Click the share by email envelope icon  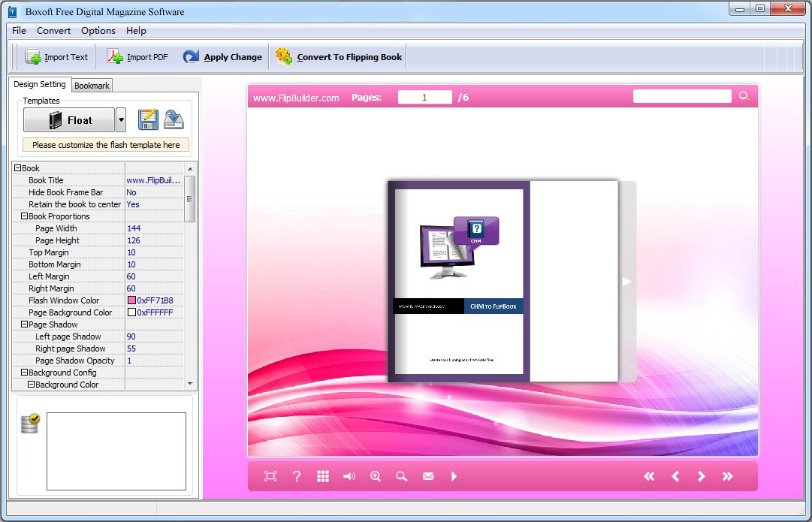[427, 476]
